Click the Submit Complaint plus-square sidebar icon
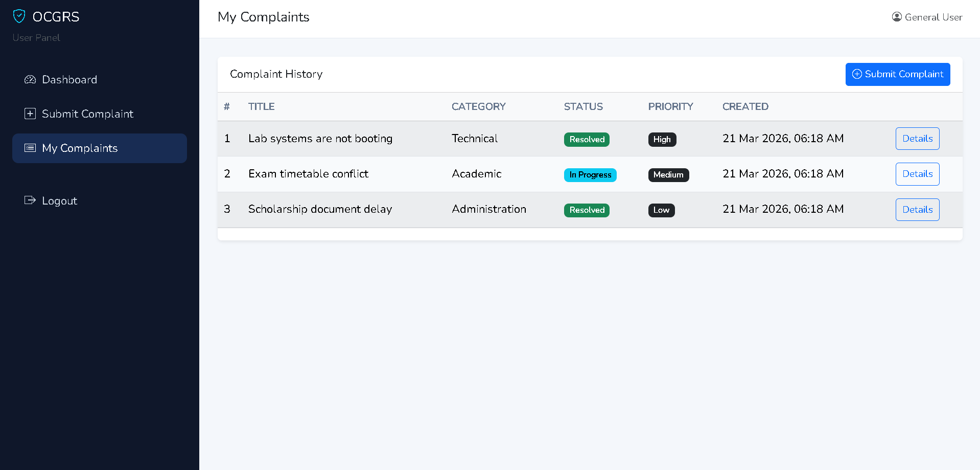This screenshot has width=980, height=470. (x=30, y=114)
